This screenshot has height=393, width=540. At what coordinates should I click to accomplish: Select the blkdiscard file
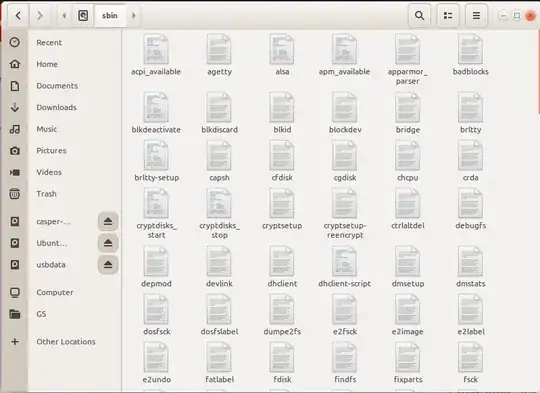[x=219, y=113]
